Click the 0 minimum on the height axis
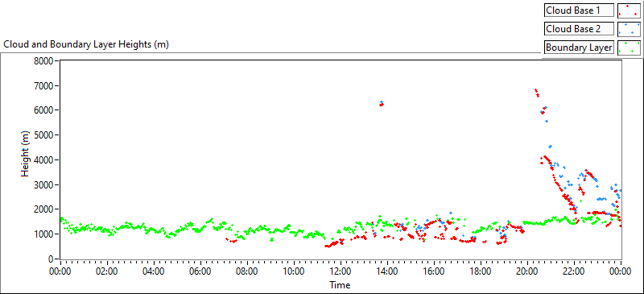 55,259
